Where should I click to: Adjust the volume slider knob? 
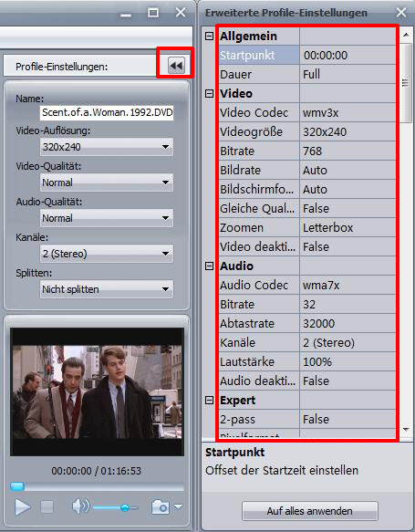[x=125, y=507]
